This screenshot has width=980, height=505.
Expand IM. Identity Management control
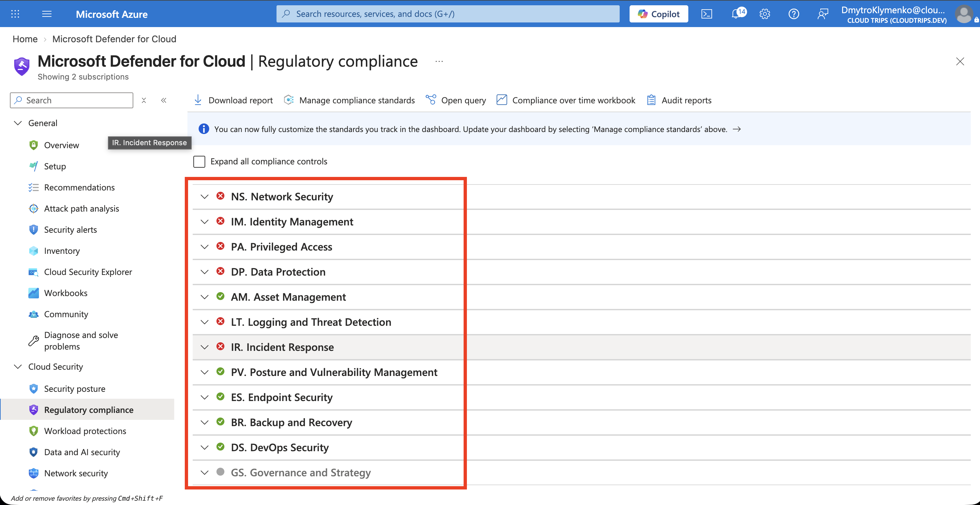[205, 222]
